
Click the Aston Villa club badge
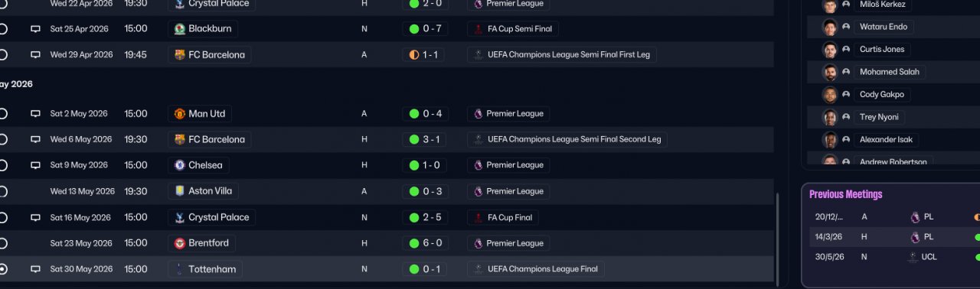[x=180, y=191]
